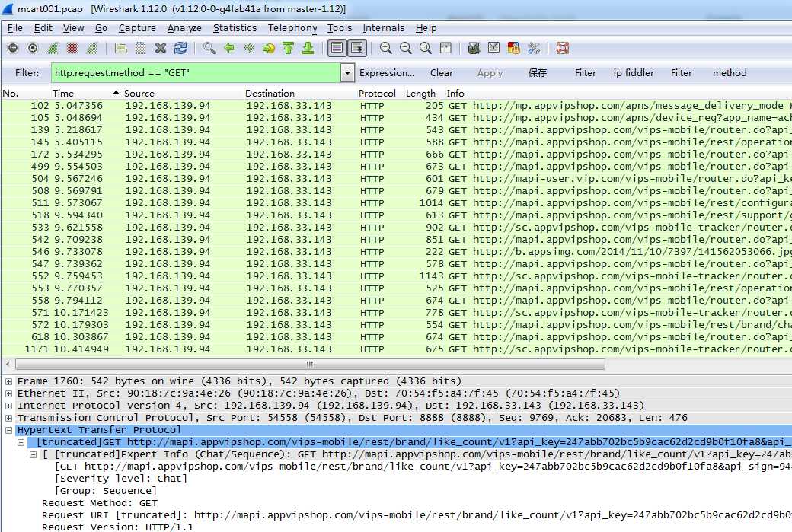Reload this capture file icon
792x532 pixels.
tap(180, 48)
